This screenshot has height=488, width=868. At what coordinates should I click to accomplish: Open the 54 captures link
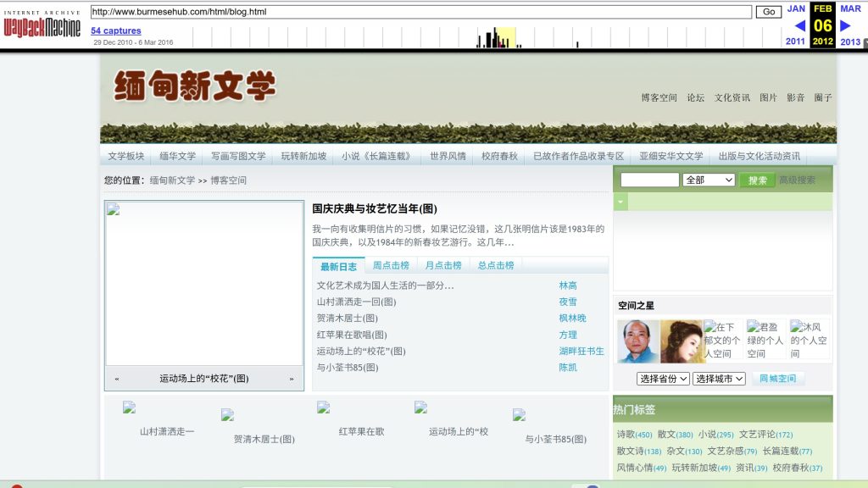(115, 31)
